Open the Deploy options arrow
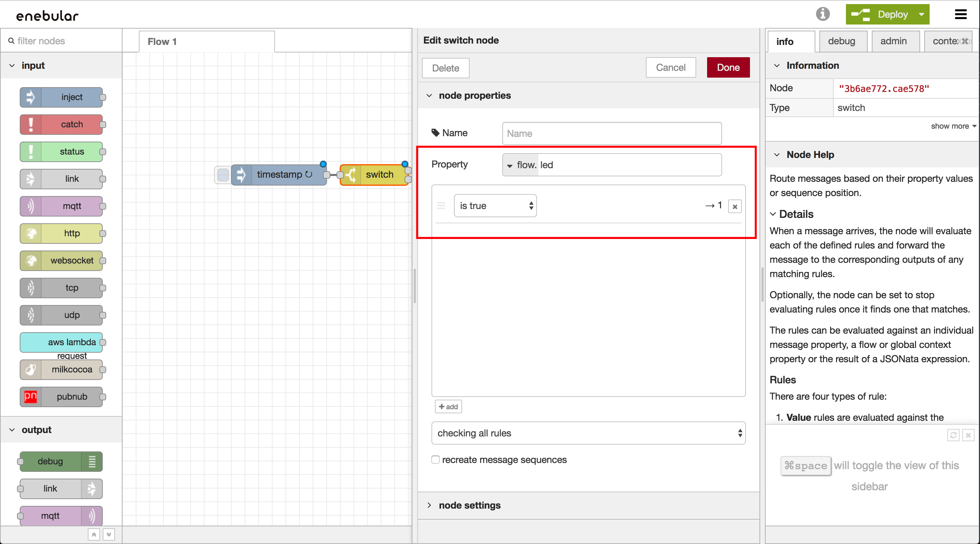 [x=921, y=14]
